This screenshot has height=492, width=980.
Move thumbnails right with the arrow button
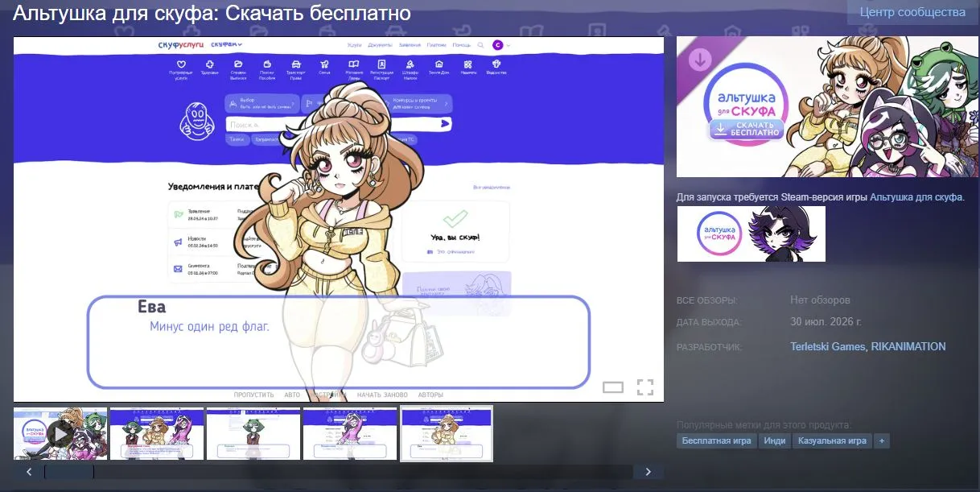[x=649, y=472]
